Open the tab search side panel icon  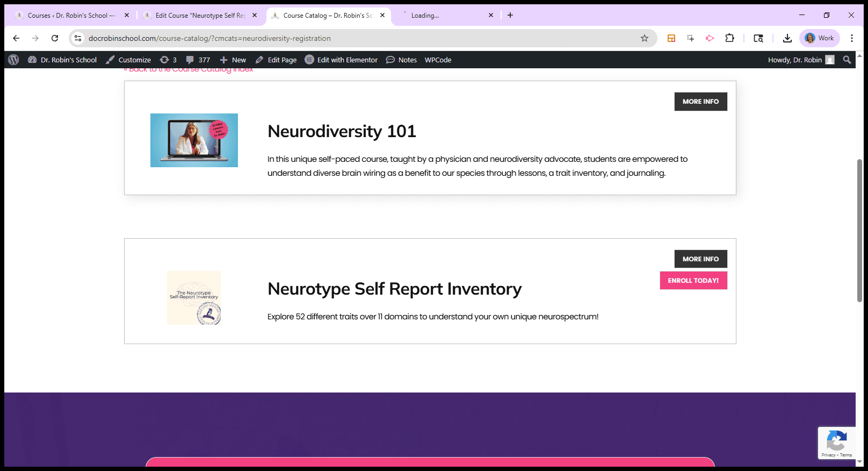(758, 38)
